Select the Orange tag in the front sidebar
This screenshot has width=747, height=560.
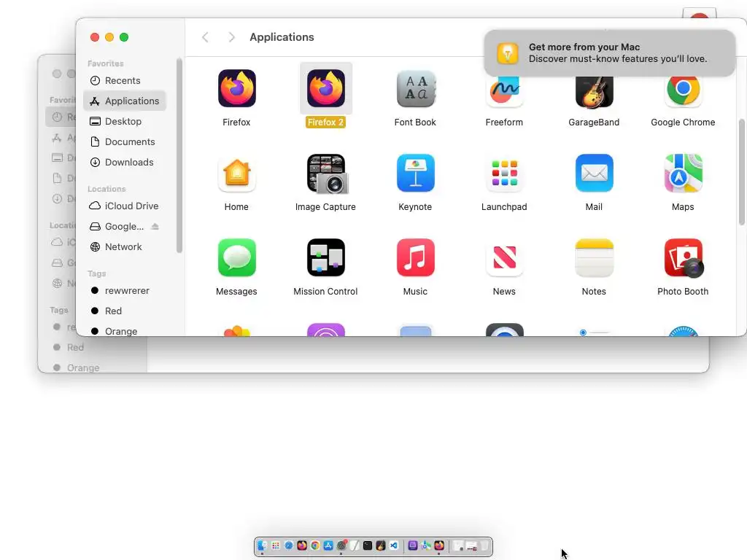(x=125, y=331)
